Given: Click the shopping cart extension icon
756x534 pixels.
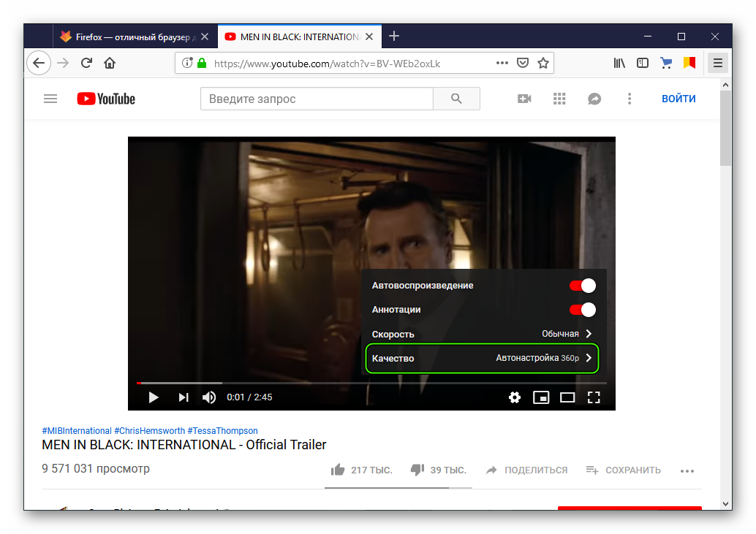Looking at the screenshot, I should tap(666, 63).
